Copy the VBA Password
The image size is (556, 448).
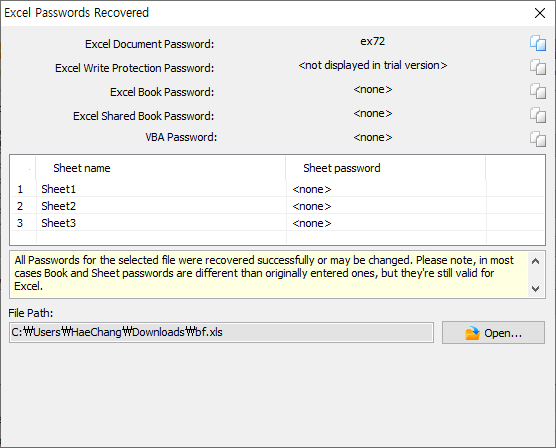538,139
